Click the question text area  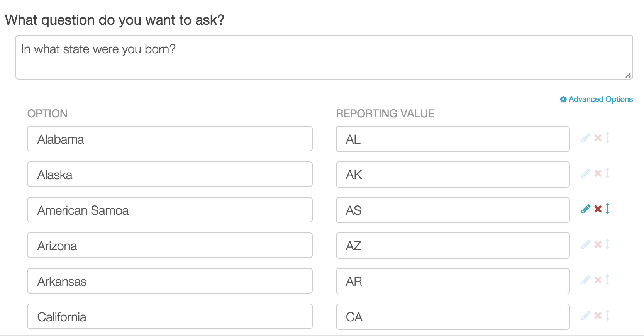(x=324, y=57)
